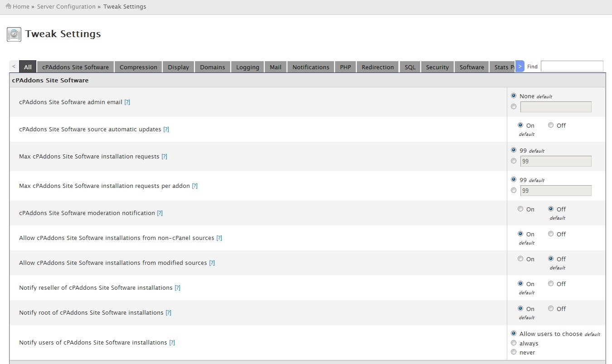Open the Notifications tab
The height and width of the screenshot is (364, 612).
311,67
